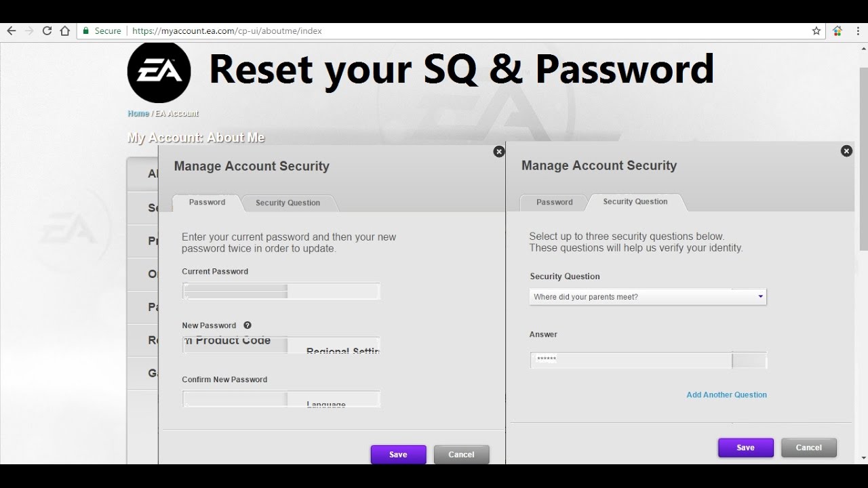Click Save in the password dialog

pyautogui.click(x=398, y=454)
